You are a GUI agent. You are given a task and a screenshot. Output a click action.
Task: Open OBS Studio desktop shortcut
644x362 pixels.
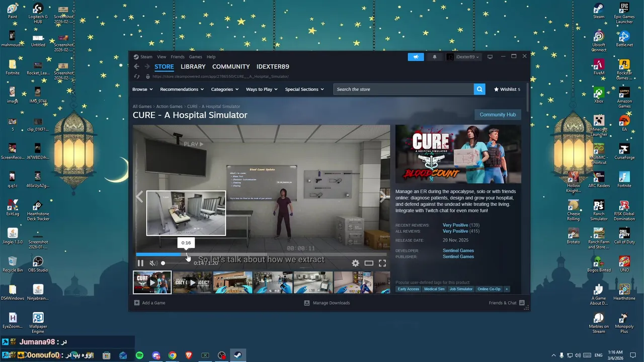pyautogui.click(x=38, y=264)
